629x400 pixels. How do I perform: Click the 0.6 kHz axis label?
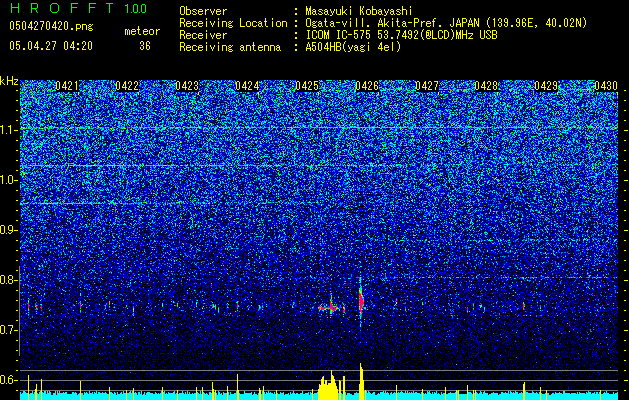(x=9, y=380)
